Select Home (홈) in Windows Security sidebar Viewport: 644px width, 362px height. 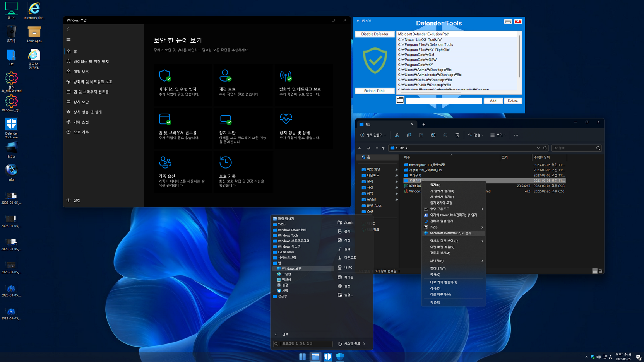[104, 51]
